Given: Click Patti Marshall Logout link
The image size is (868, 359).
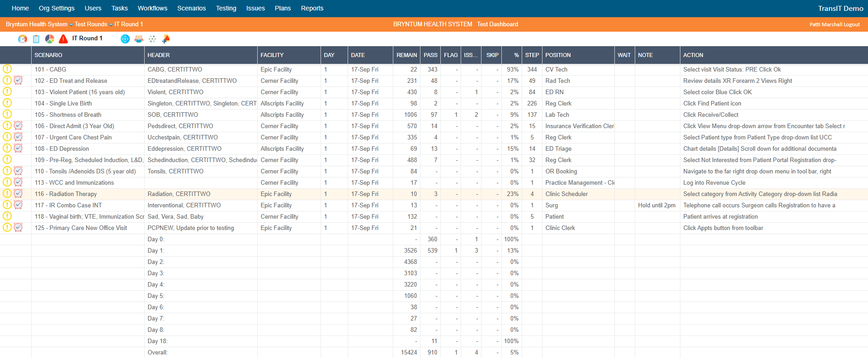Looking at the screenshot, I should [x=834, y=24].
